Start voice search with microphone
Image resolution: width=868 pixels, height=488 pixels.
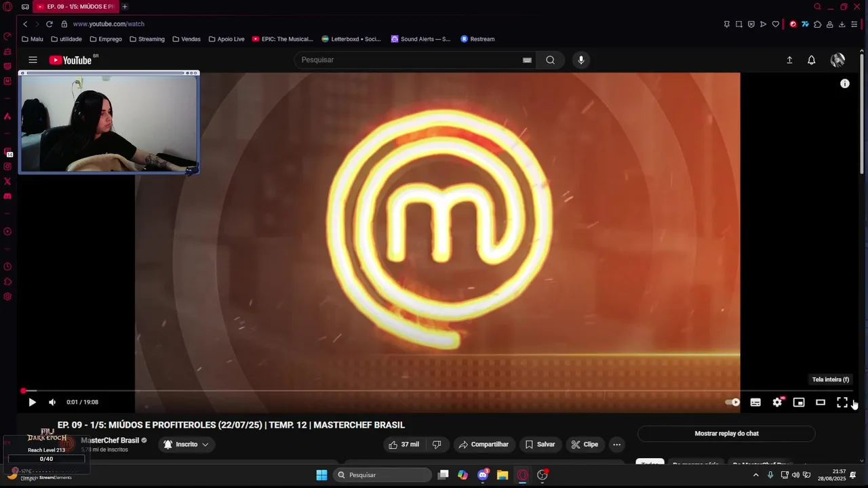click(x=580, y=60)
